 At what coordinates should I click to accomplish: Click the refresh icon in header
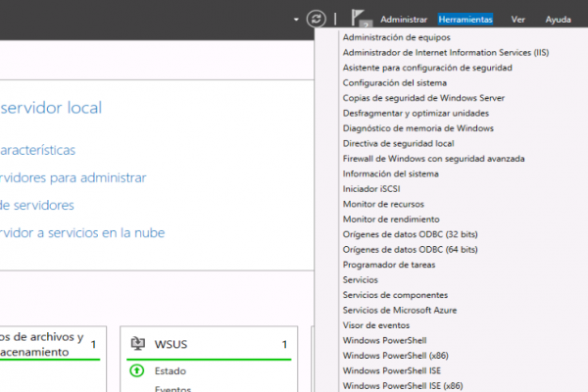pos(316,19)
